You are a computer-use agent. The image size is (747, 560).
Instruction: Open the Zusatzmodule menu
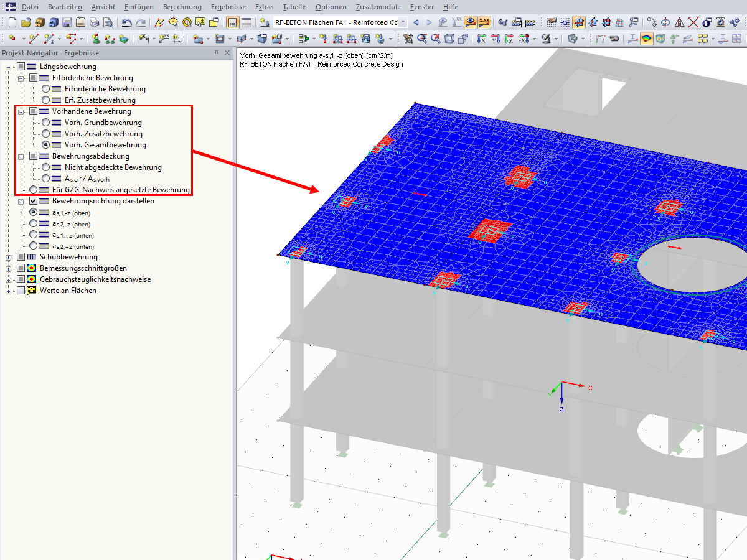[378, 7]
